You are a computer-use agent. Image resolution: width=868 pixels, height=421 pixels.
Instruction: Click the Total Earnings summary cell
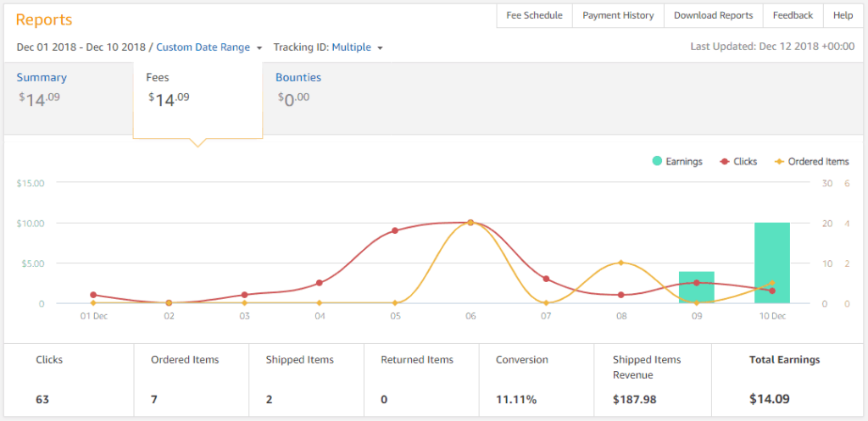pos(784,379)
